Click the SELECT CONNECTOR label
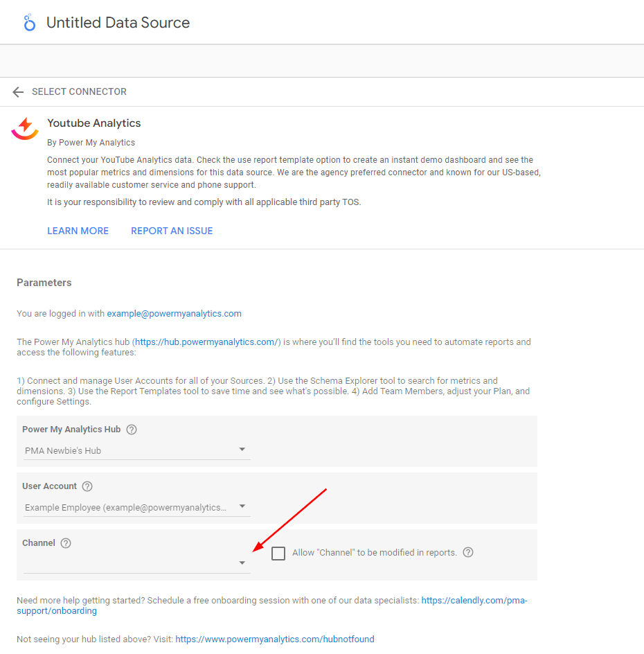Screen dimensions: 644x654 coord(79,92)
